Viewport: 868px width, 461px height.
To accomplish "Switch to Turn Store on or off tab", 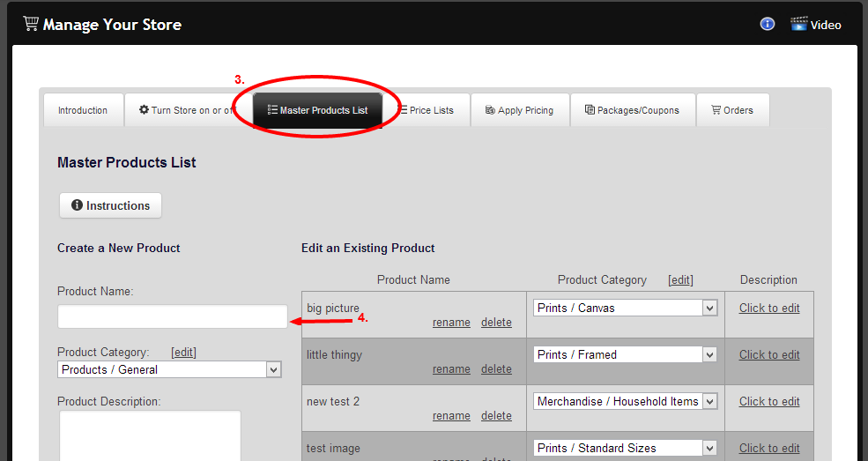I will coord(186,110).
